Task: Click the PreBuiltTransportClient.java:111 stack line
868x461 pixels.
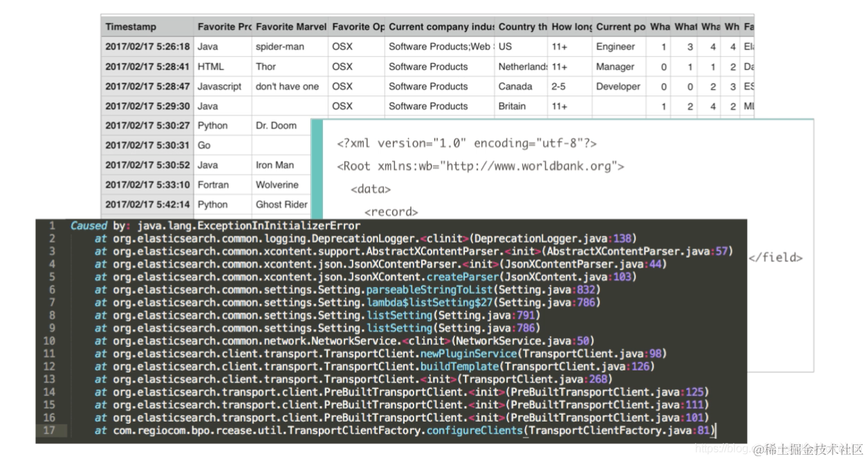Action: pos(401,405)
